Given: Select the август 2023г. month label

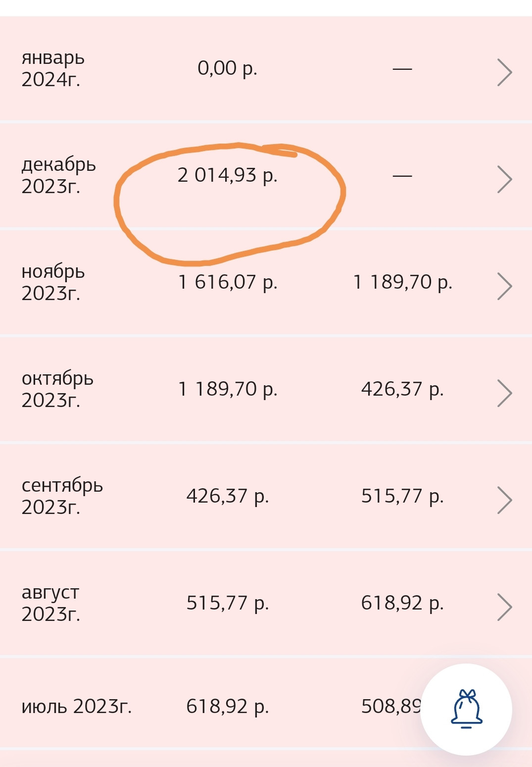Looking at the screenshot, I should click(50, 603).
